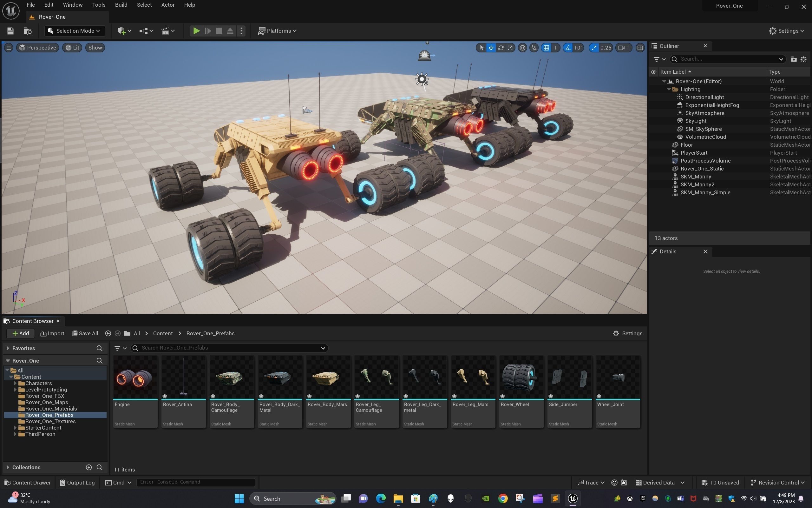Open the add content (cube plus) menu
The width and height of the screenshot is (812, 508).
tap(124, 31)
